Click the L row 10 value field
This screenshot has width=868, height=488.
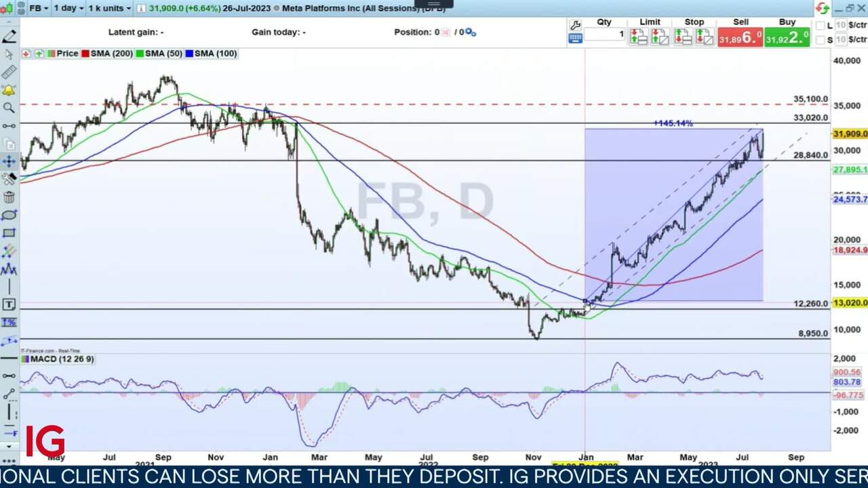tap(840, 26)
